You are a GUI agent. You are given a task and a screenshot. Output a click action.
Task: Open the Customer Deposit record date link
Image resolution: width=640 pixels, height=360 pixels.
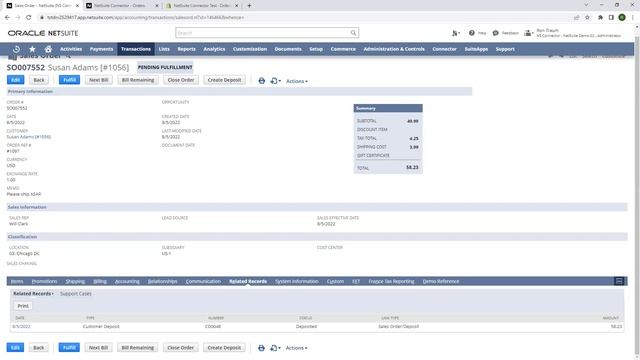[21, 327]
